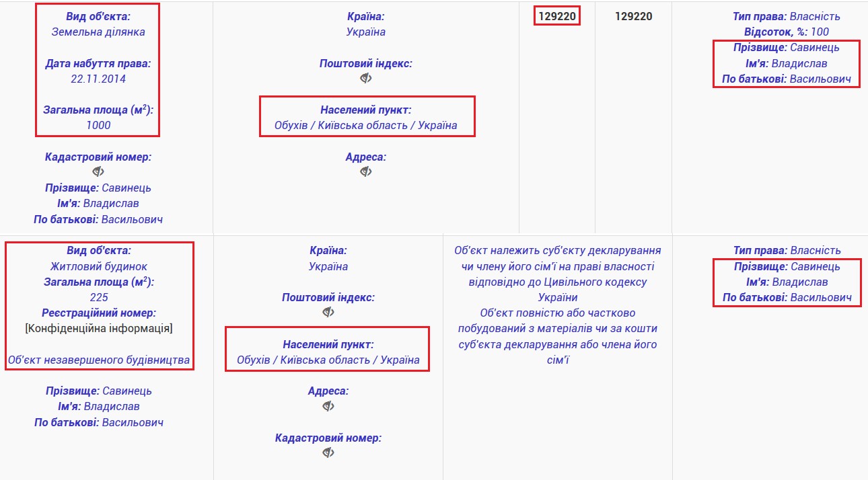This screenshot has height=480, width=868.
Task: Click the 'Відсоток, %: 100' line
Action: click(787, 32)
